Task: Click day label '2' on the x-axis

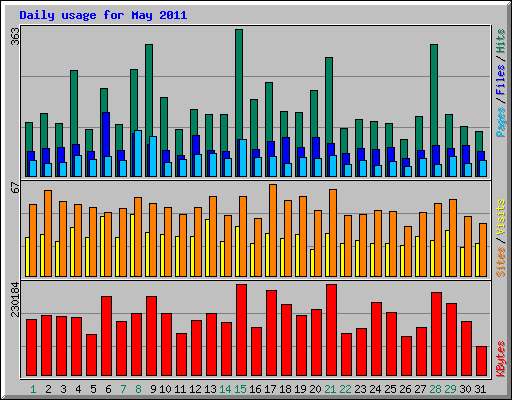Action: tap(48, 389)
